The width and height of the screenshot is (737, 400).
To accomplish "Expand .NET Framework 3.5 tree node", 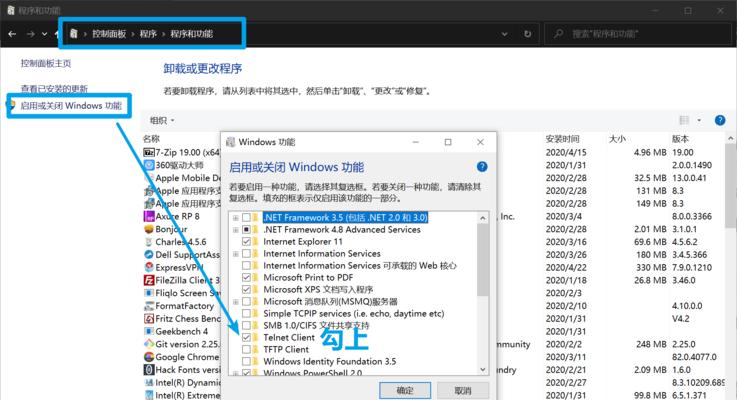I will point(235,218).
